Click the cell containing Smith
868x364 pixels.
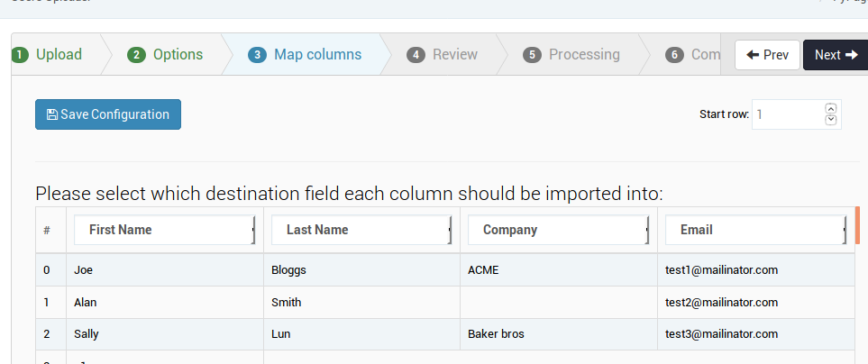pyautogui.click(x=362, y=302)
